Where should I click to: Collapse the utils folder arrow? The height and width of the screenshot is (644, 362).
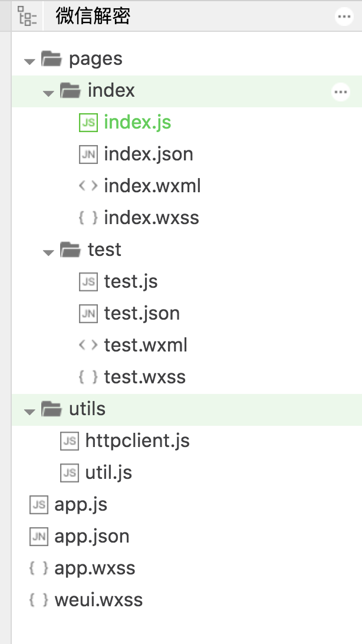(x=29, y=412)
